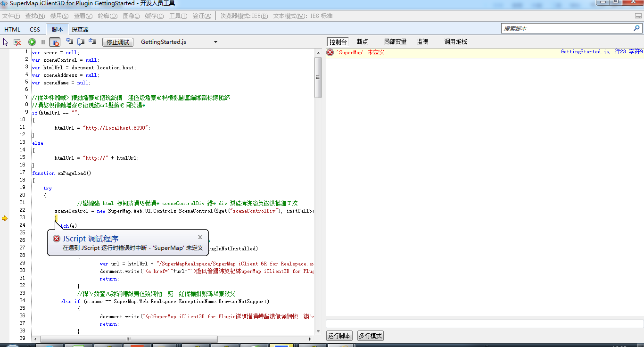Click the code pane horizontal scrollbar thumb
The width and height of the screenshot is (644, 347).
pyautogui.click(x=129, y=339)
